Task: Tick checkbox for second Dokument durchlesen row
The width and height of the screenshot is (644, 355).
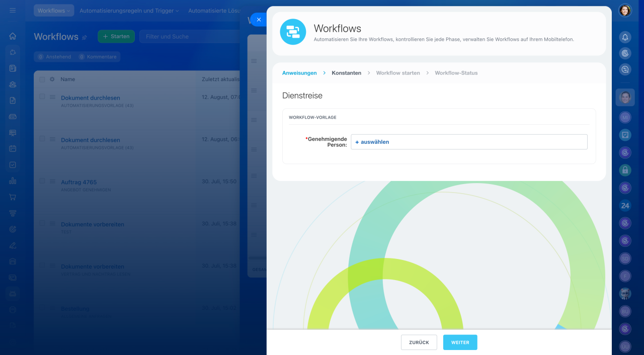Action: click(x=42, y=139)
